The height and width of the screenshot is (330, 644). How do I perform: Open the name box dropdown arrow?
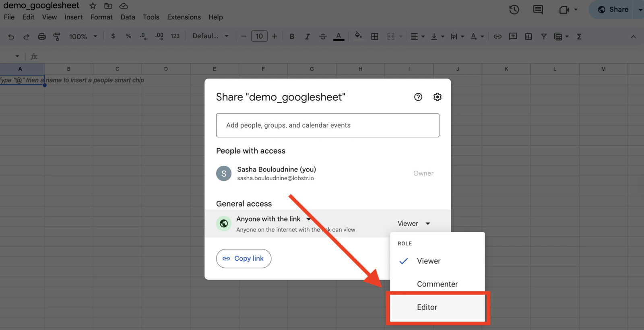click(x=17, y=56)
